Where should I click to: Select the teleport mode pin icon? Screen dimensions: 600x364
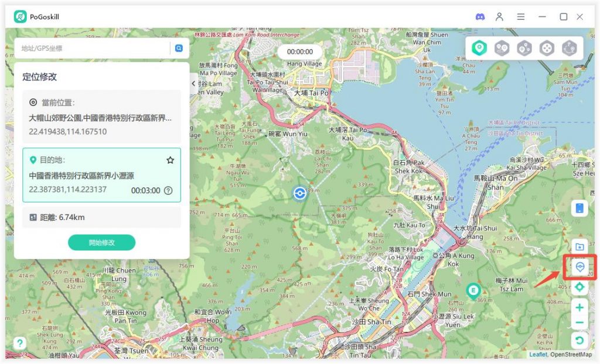pos(479,49)
